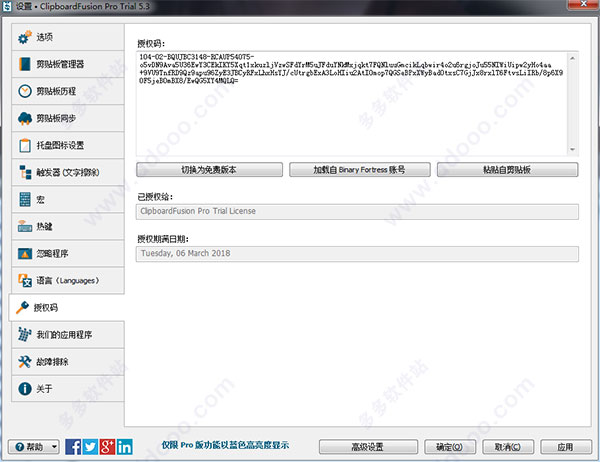This screenshot has height=462, width=600.
Task: Click the keyboard icon beside 热键
Action: (25, 227)
